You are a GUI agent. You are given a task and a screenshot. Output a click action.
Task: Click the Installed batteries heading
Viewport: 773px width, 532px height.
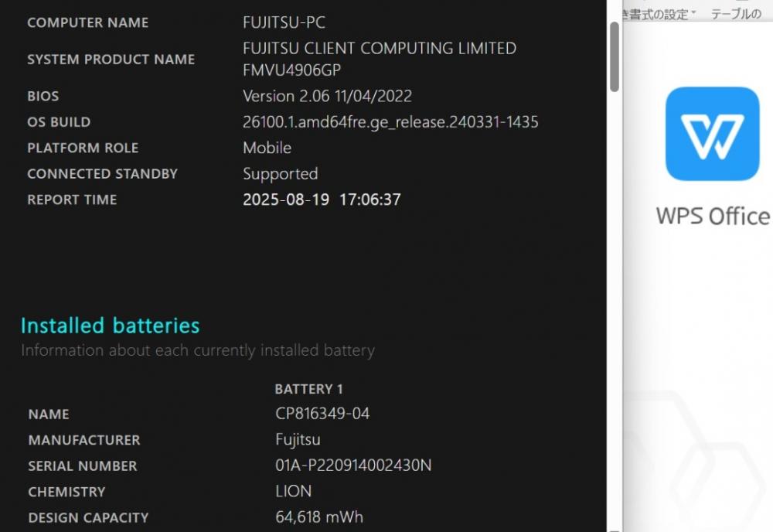point(111,326)
